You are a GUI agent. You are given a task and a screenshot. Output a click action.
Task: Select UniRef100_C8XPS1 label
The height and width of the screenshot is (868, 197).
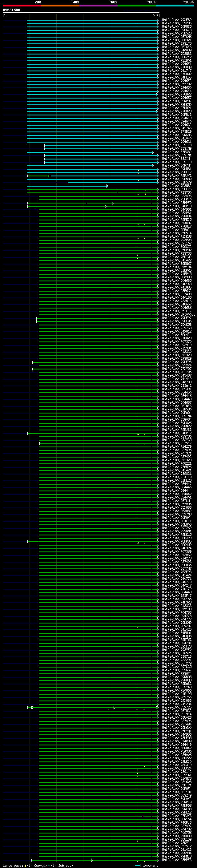click(177, 213)
